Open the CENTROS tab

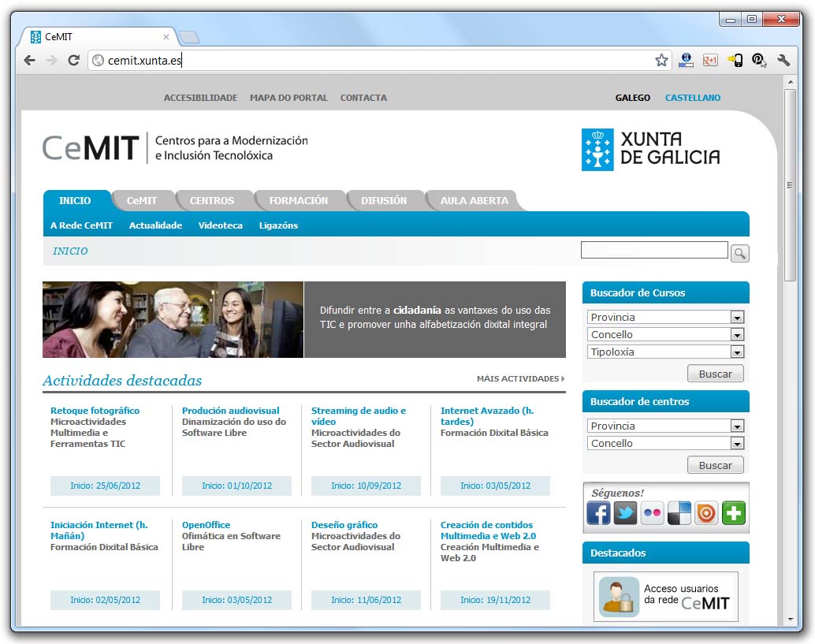(212, 201)
